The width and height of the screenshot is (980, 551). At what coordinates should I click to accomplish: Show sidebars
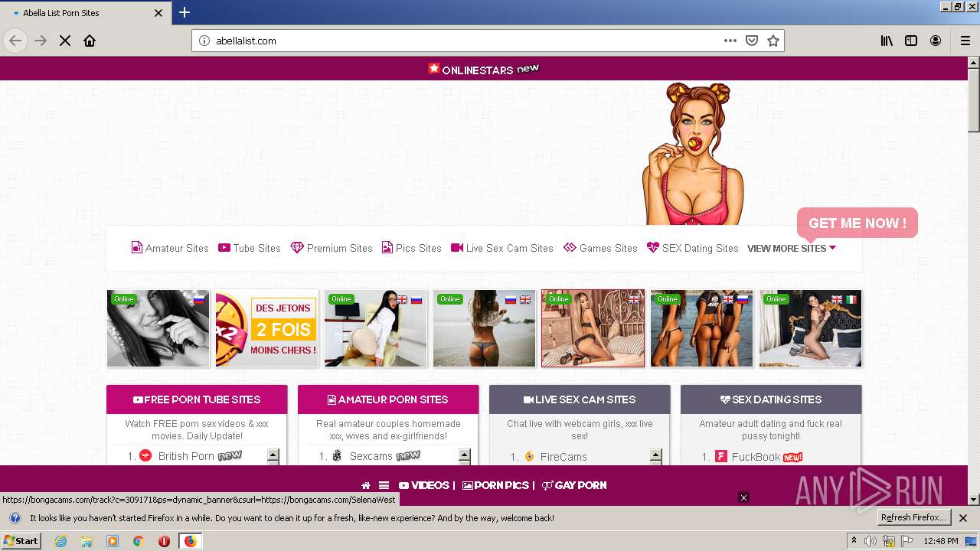(911, 41)
